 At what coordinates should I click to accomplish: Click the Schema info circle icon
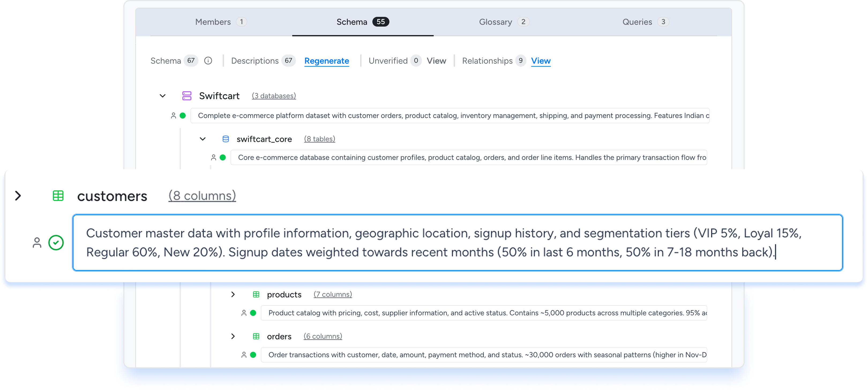(208, 61)
